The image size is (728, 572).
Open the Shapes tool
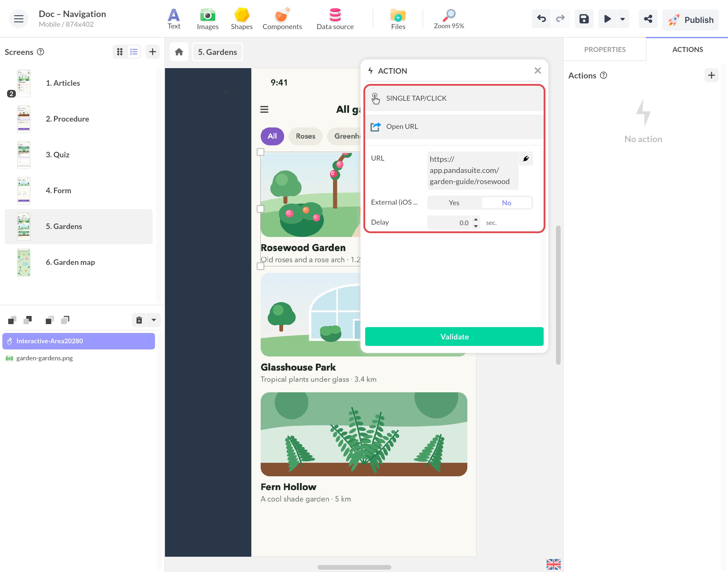pyautogui.click(x=241, y=19)
